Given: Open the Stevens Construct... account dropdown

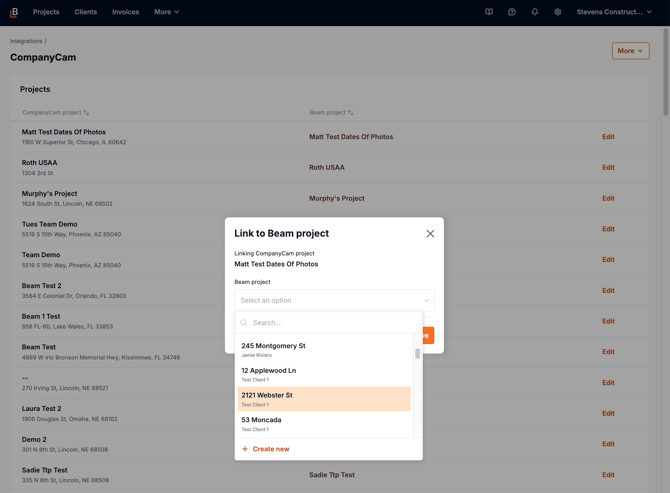Looking at the screenshot, I should coord(614,12).
